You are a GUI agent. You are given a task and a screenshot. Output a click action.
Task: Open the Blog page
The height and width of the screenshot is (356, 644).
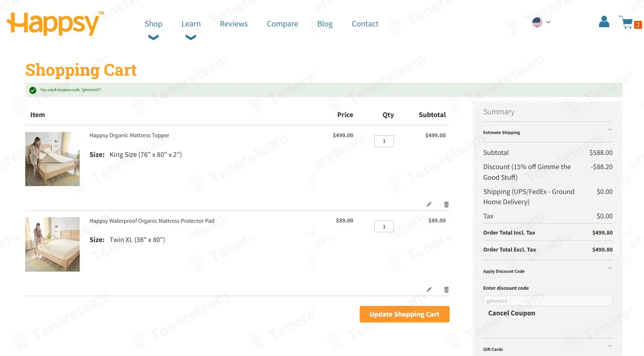pos(325,24)
